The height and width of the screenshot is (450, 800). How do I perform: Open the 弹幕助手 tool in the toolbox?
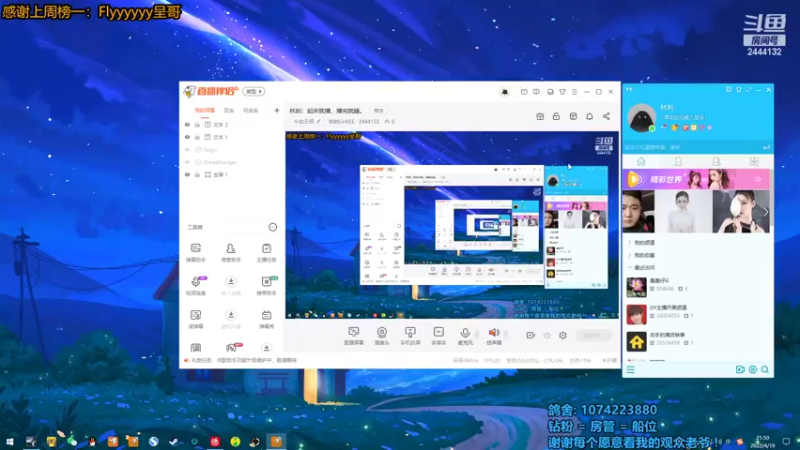[195, 252]
